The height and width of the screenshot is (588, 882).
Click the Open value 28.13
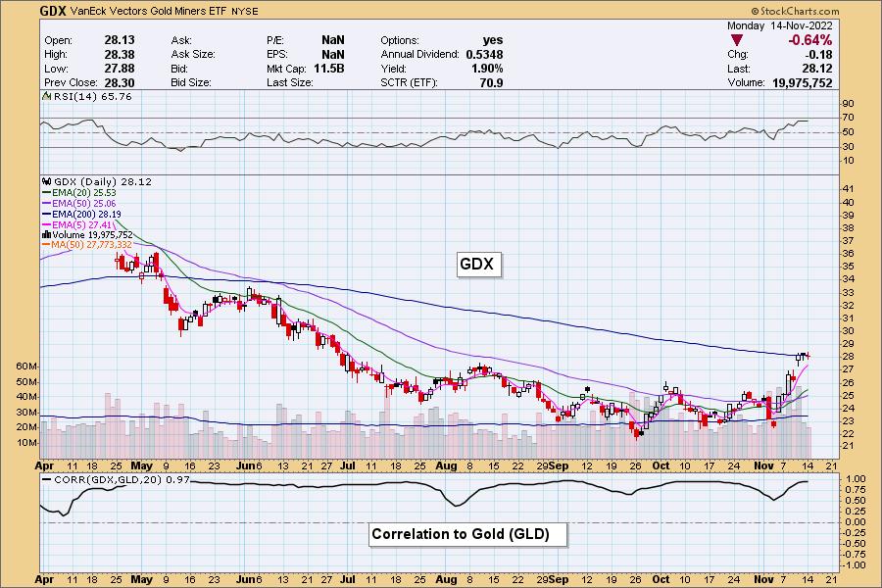tap(120, 40)
